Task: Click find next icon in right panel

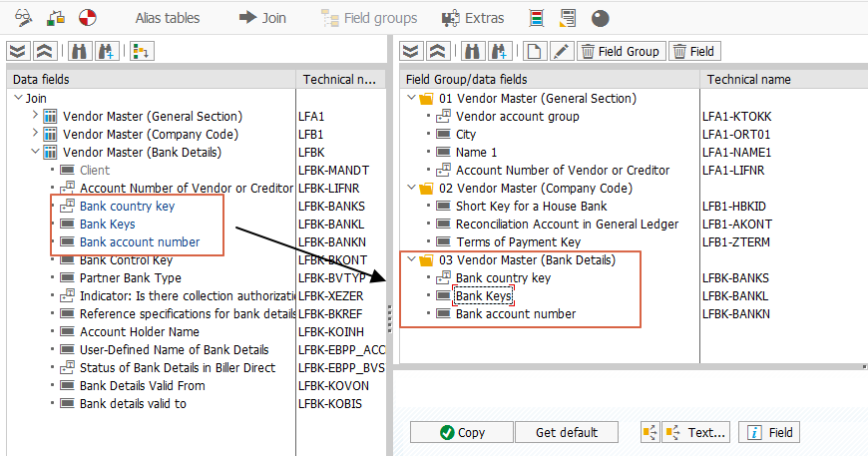Action: [499, 52]
